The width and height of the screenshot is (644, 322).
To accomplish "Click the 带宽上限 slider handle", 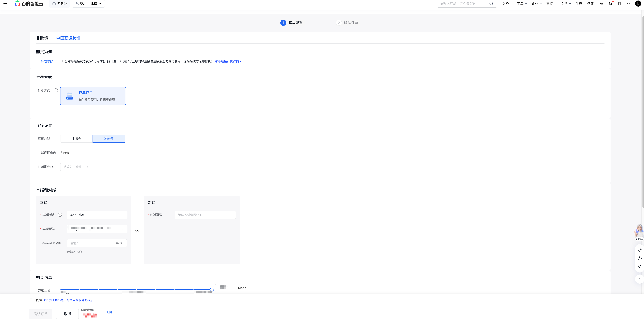I will [212, 290].
